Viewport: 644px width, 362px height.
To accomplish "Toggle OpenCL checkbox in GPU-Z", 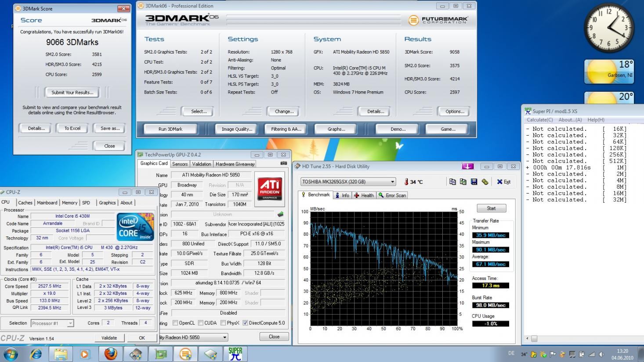I will pyautogui.click(x=175, y=323).
